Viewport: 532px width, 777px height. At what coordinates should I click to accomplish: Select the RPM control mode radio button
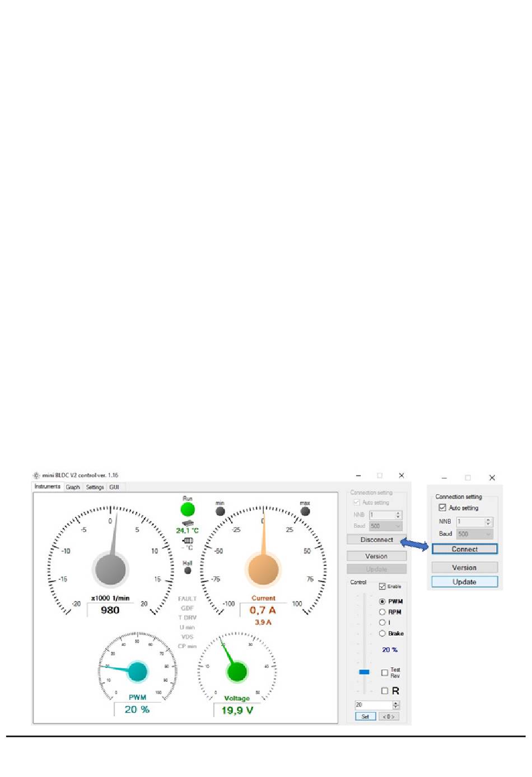[x=382, y=612]
